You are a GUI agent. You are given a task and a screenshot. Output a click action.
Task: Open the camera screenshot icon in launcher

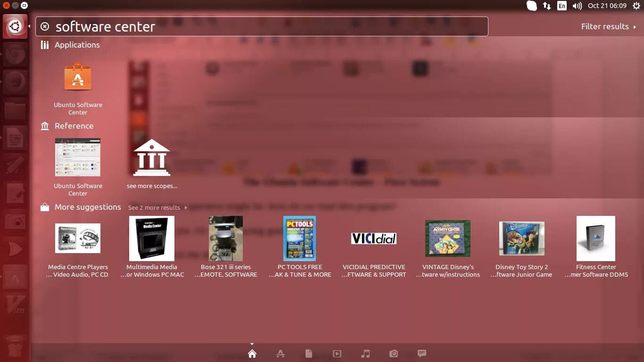(15, 222)
